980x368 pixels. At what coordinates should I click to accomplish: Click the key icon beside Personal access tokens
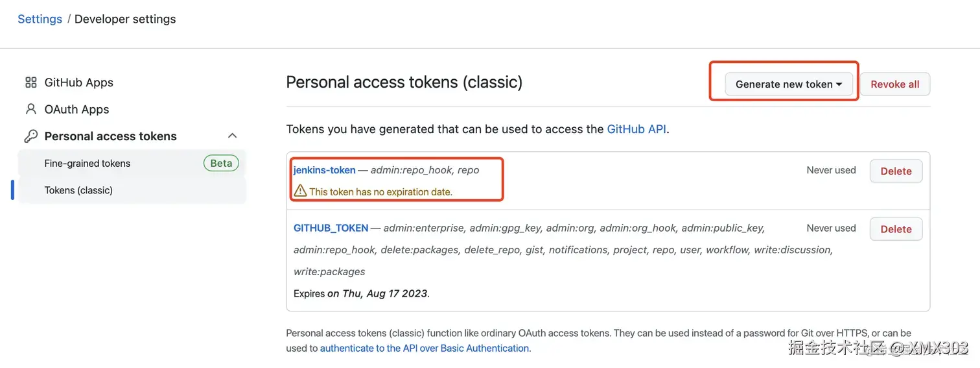click(x=30, y=136)
